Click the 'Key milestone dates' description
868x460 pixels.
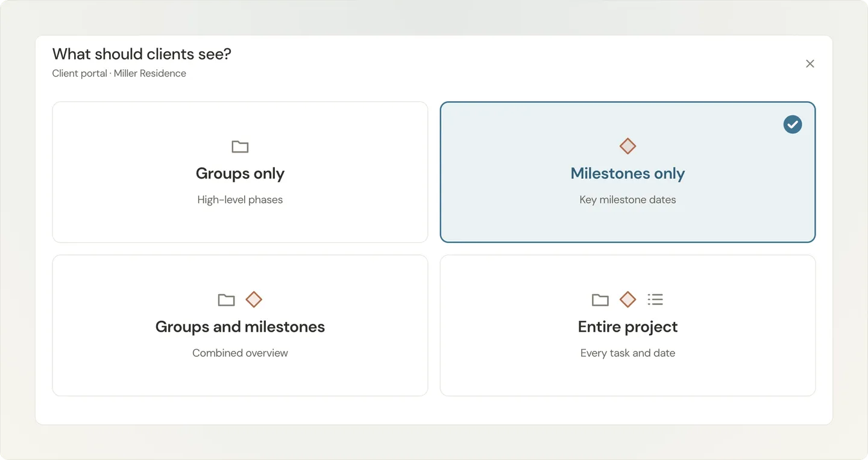click(627, 200)
